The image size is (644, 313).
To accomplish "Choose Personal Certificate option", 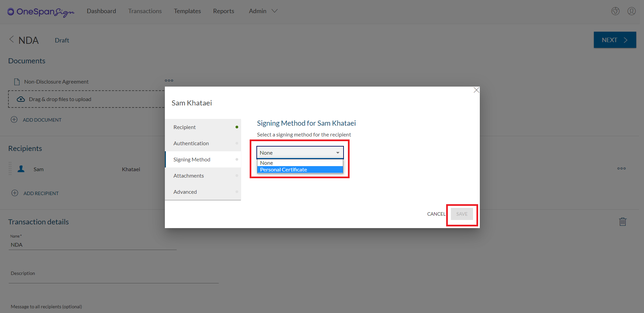I will [300, 170].
